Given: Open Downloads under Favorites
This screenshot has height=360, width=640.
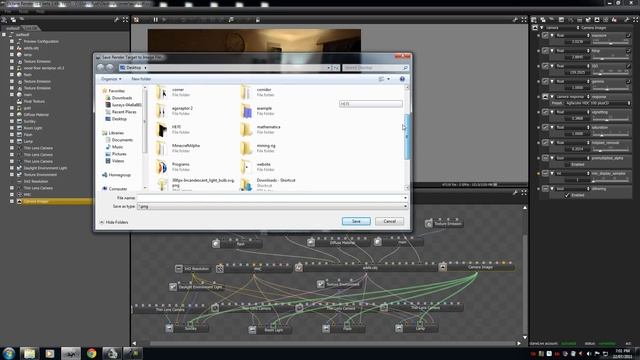Looking at the screenshot, I should click(x=122, y=98).
